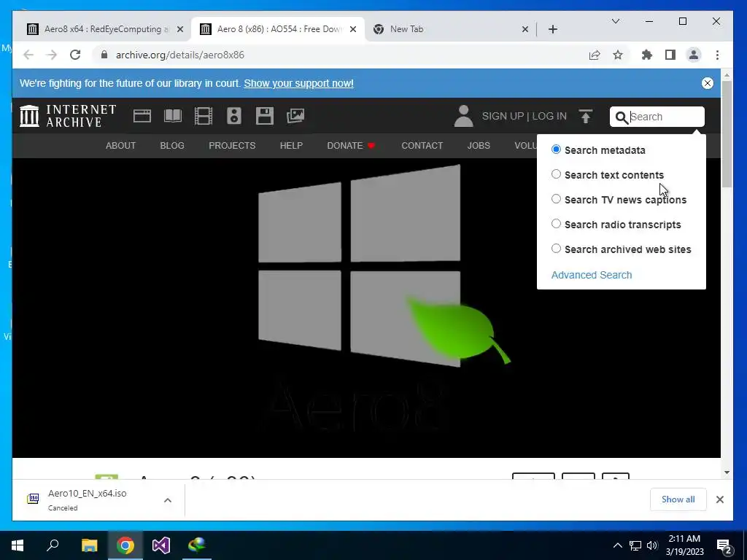The width and height of the screenshot is (747, 560).
Task: Open Visual Studio from taskbar
Action: 161,545
